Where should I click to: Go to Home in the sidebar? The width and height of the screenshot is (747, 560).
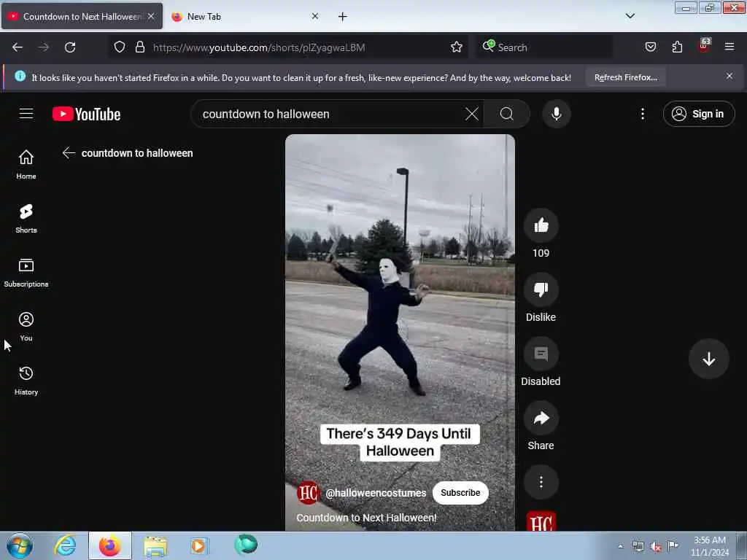tap(26, 165)
